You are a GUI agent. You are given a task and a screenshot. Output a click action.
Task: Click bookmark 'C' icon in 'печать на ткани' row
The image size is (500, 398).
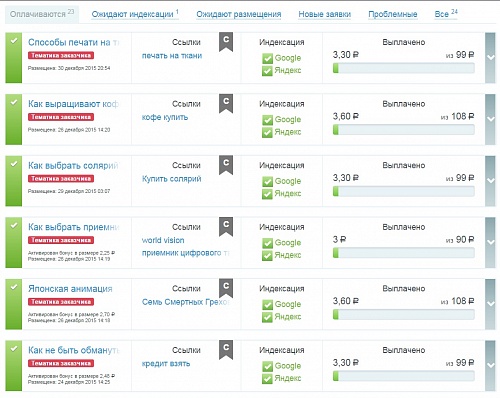tap(226, 41)
